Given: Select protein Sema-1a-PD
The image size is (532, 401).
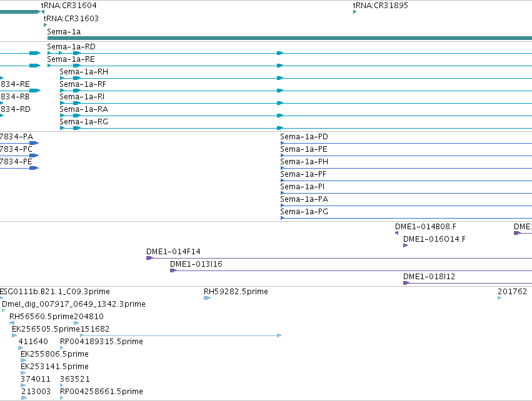Looking at the screenshot, I should click(304, 137).
